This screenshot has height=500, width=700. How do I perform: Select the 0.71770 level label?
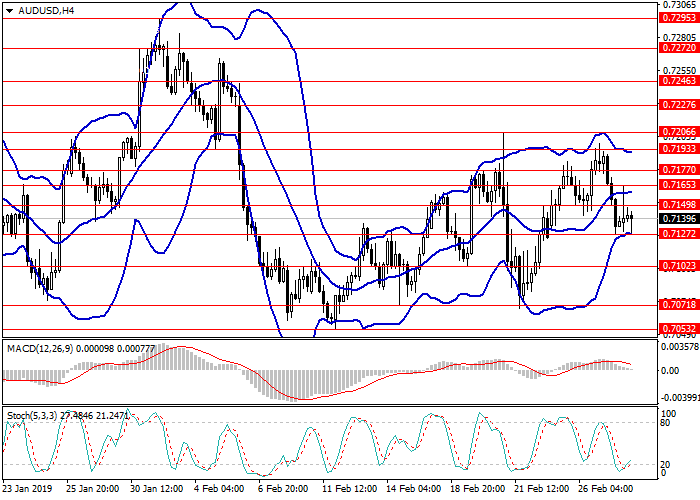pyautogui.click(x=676, y=170)
